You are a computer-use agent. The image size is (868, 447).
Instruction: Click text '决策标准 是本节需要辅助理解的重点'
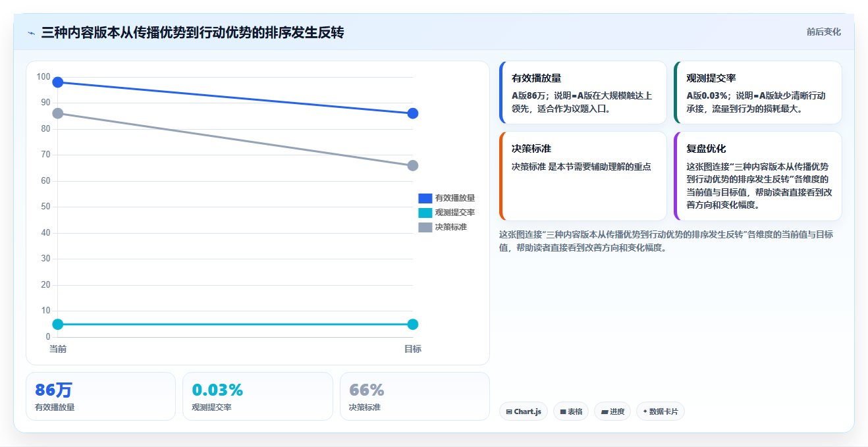[582, 167]
